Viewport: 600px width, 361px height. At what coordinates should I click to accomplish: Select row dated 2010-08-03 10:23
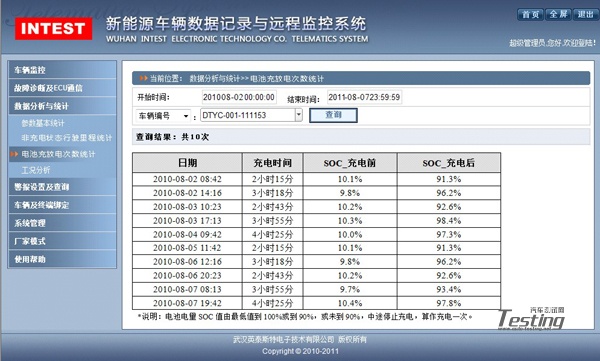(x=316, y=207)
